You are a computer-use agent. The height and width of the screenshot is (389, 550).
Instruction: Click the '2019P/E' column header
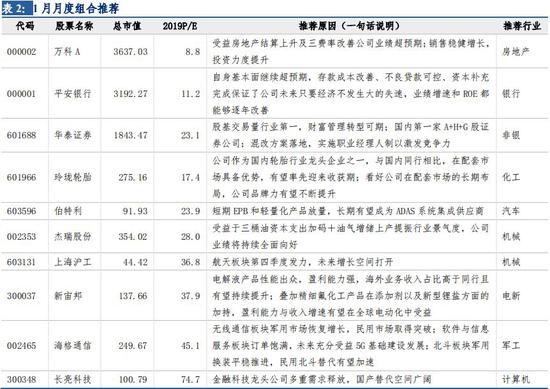[x=180, y=26]
